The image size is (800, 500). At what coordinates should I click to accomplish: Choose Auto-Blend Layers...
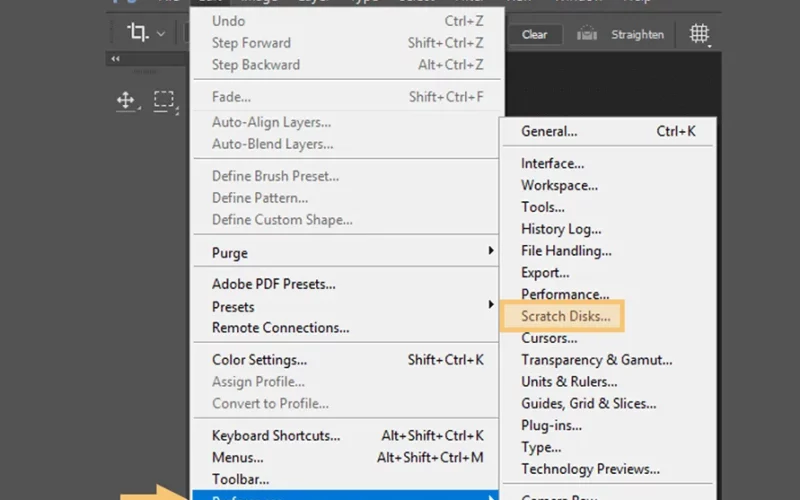coord(346,144)
